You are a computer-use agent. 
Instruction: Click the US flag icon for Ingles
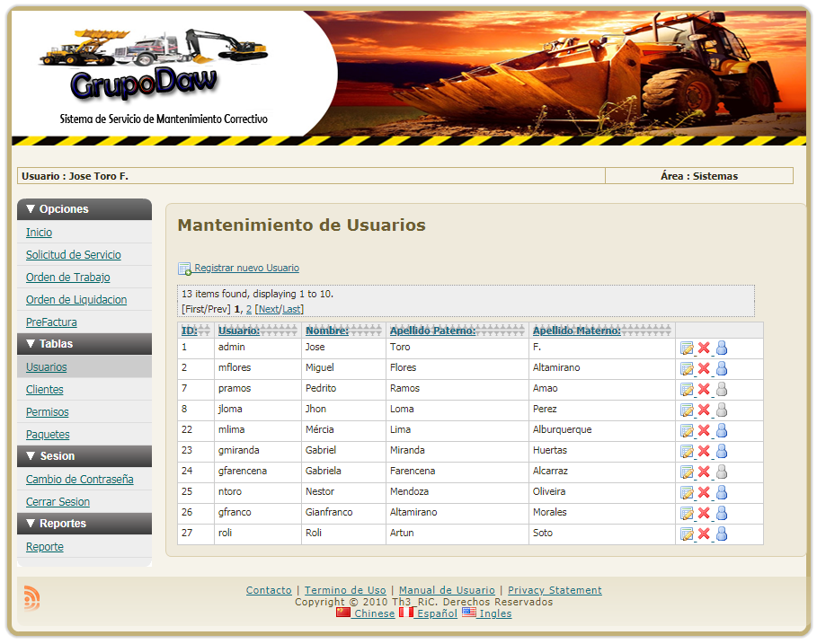[469, 613]
